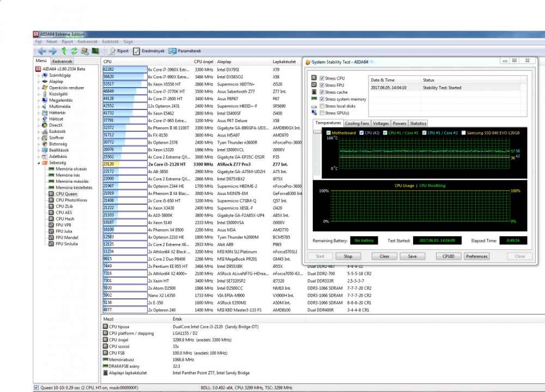Switch to the Cooling Fans tab

[357, 124]
